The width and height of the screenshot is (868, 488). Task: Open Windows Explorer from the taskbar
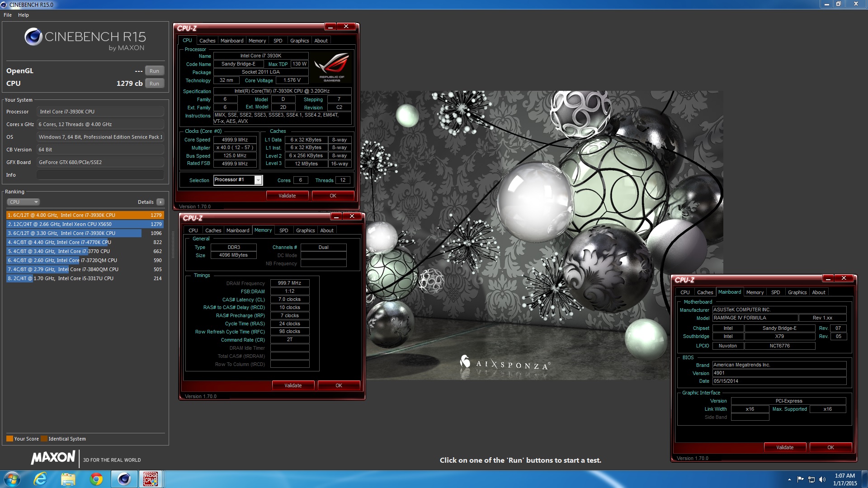click(x=68, y=479)
